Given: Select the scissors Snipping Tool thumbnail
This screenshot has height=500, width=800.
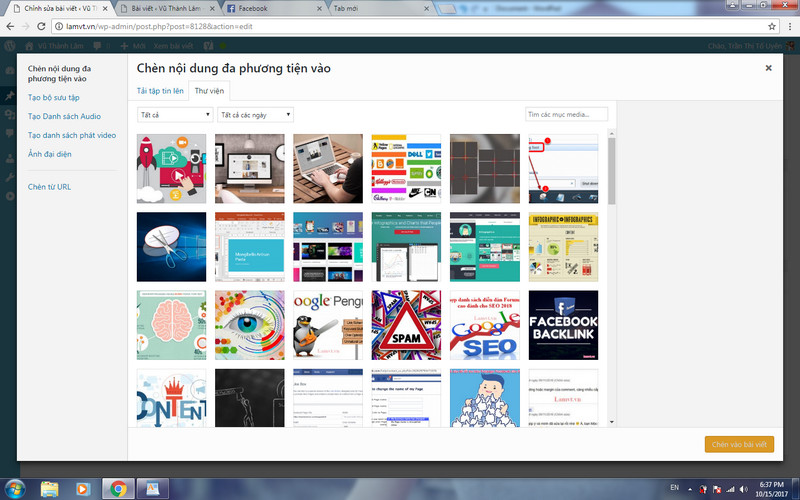Looking at the screenshot, I should pos(171,247).
